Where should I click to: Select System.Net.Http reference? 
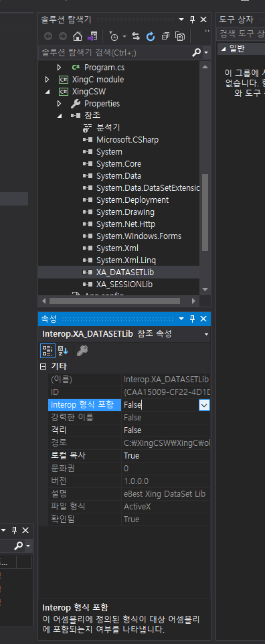126,224
